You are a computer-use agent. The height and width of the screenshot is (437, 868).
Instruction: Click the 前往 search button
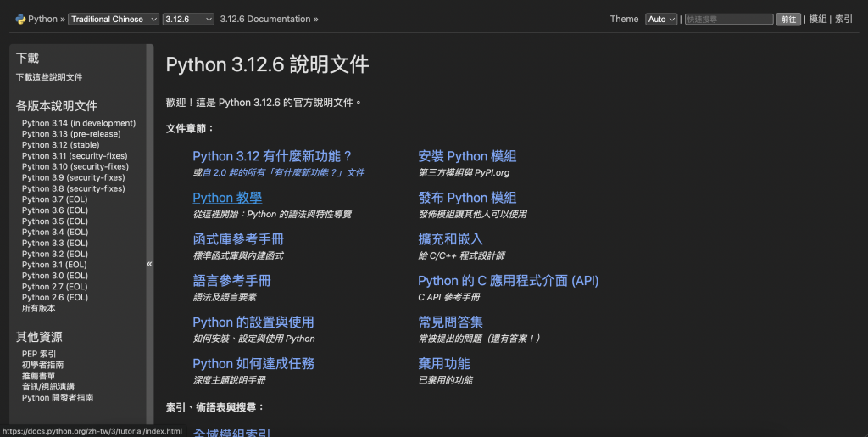click(x=788, y=19)
